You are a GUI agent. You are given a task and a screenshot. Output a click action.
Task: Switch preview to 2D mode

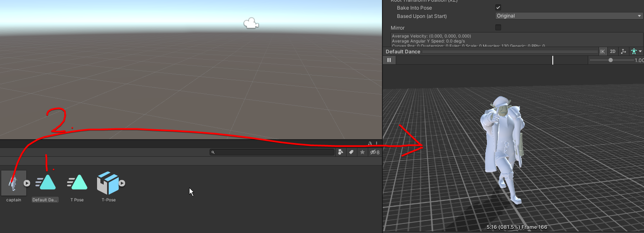613,52
